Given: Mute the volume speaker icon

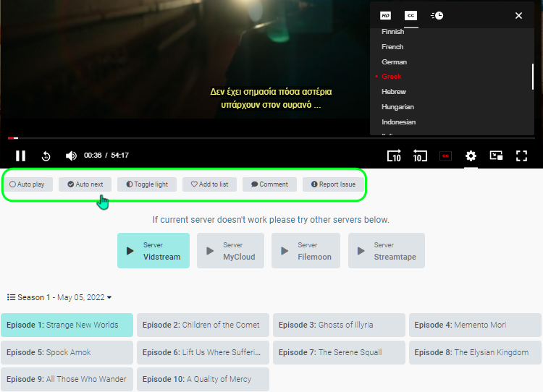Looking at the screenshot, I should coord(71,155).
